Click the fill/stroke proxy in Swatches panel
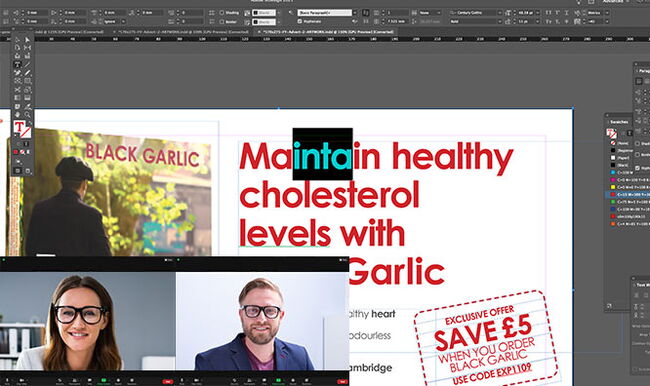650x386 pixels. click(x=611, y=133)
